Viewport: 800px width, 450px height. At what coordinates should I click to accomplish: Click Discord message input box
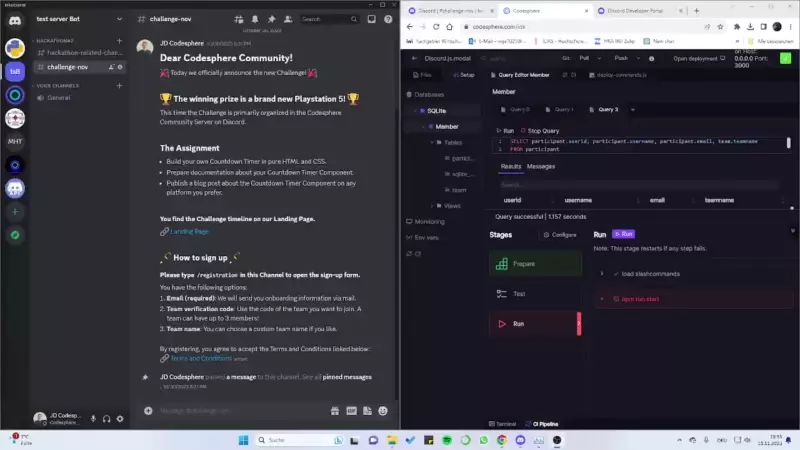coord(242,411)
